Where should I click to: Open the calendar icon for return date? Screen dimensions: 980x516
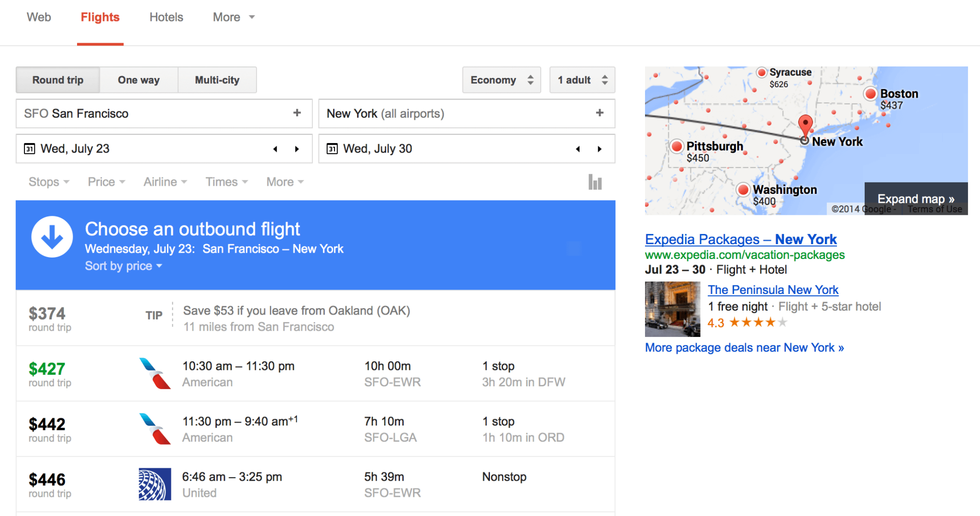point(332,148)
